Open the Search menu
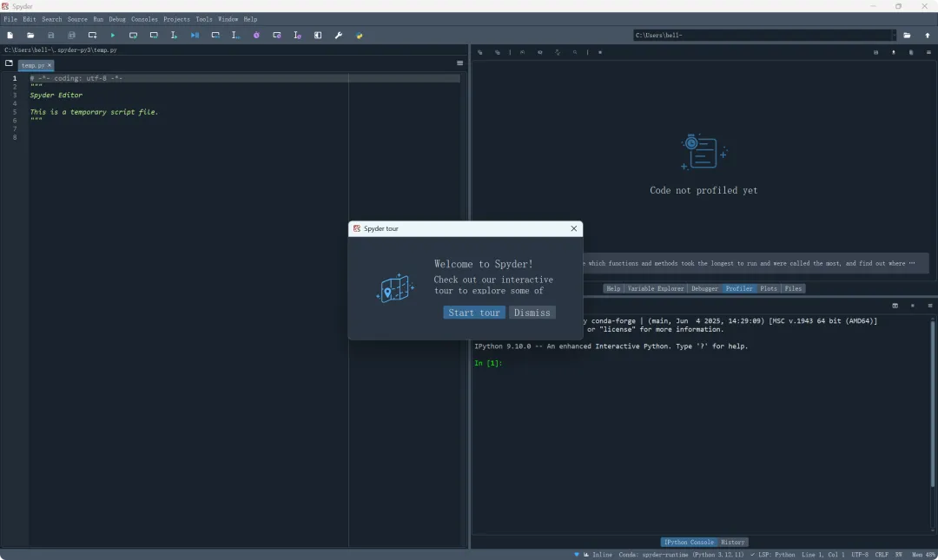The height and width of the screenshot is (560, 938). click(x=52, y=19)
